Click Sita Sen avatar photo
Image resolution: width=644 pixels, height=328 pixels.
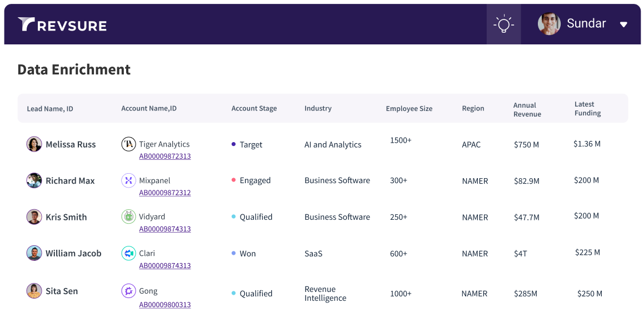[34, 291]
